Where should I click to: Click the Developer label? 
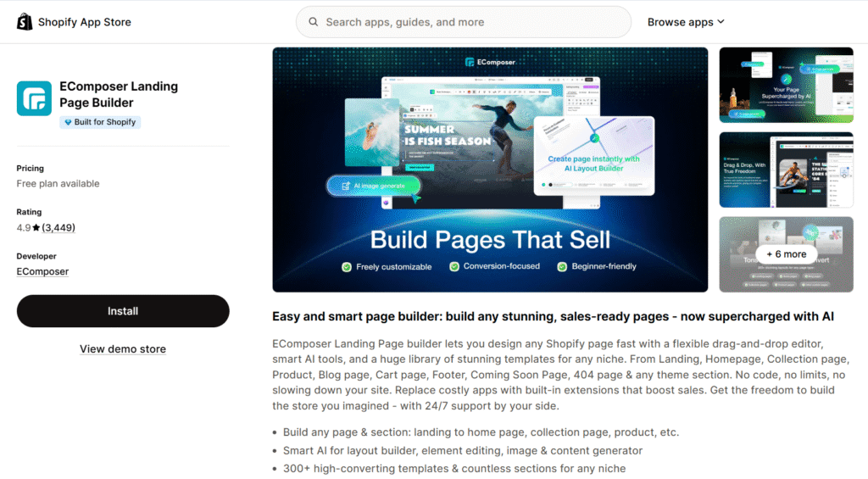click(36, 256)
